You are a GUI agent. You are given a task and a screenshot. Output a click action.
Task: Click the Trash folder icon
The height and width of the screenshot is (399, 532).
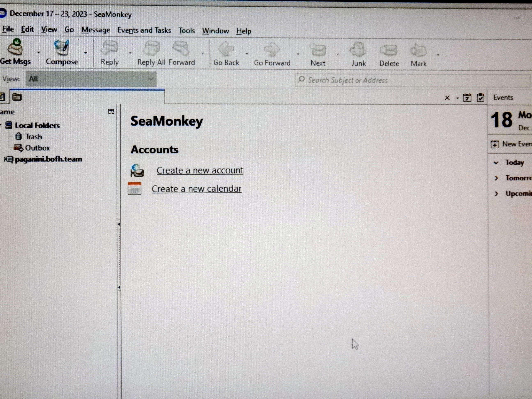pos(18,136)
